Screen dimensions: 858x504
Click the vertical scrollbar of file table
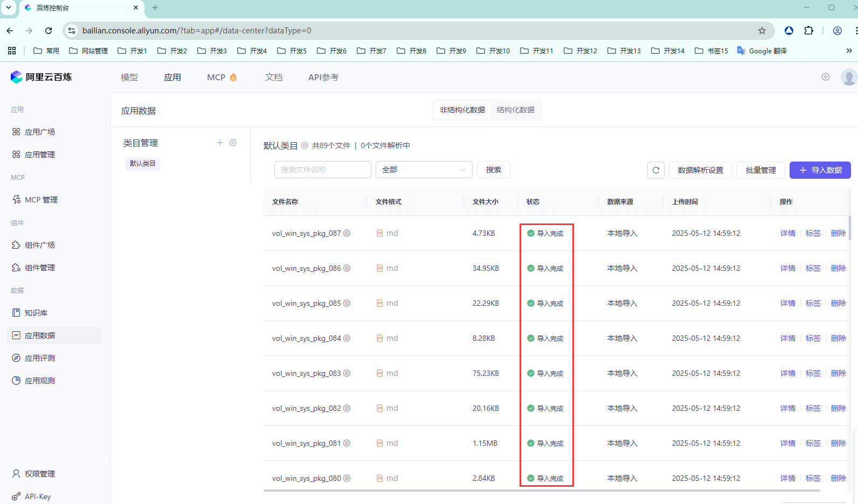(850, 229)
